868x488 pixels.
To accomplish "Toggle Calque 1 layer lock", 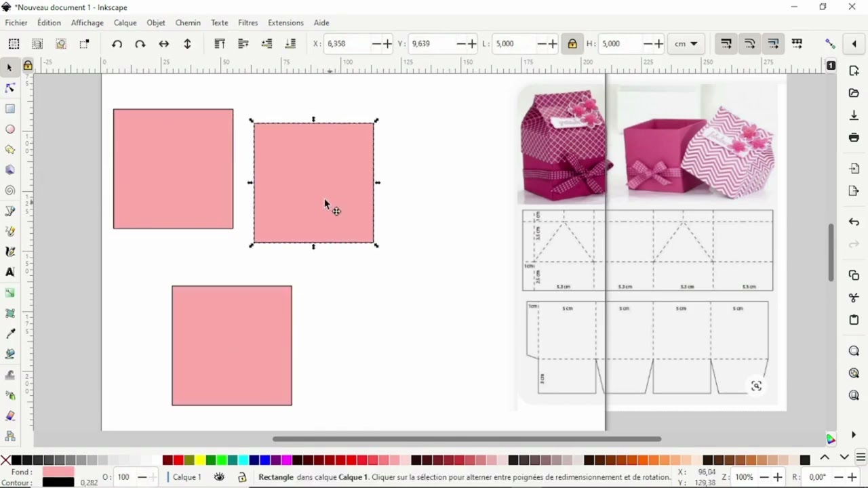I will point(242,477).
